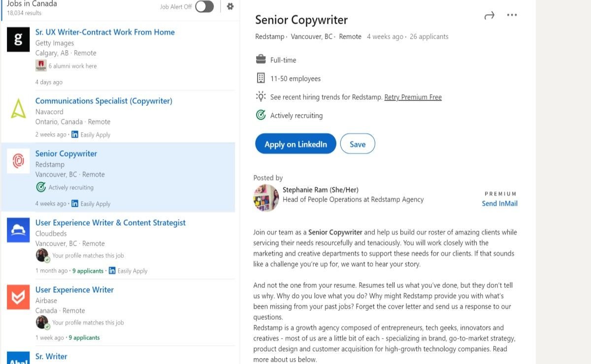Click the Redstamp fingerprint logo
Viewport: 591px width, 364px height.
(x=18, y=161)
